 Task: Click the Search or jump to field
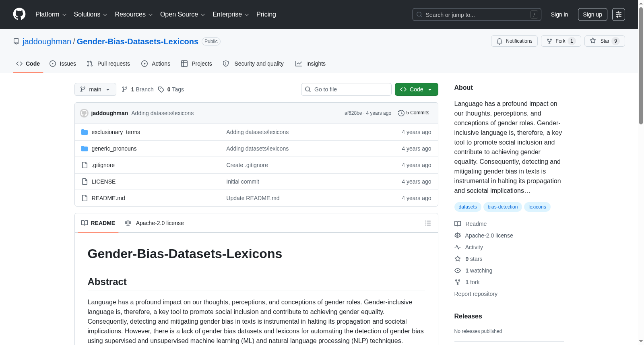(477, 14)
